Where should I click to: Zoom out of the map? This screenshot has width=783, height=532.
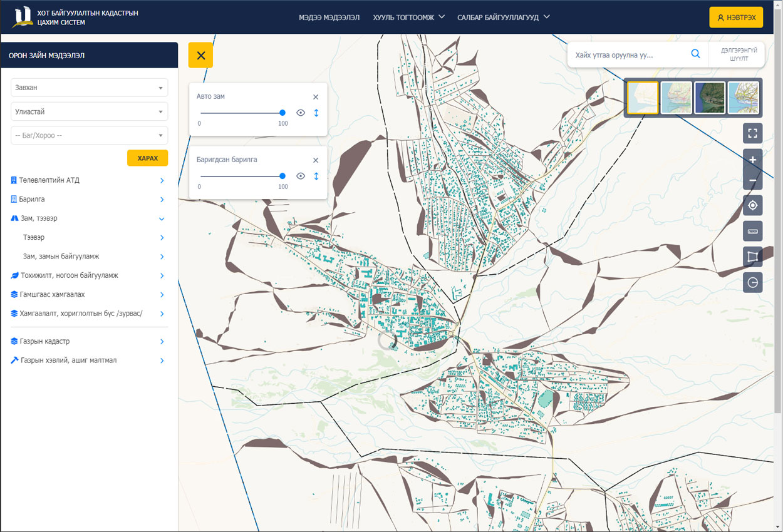pos(752,182)
